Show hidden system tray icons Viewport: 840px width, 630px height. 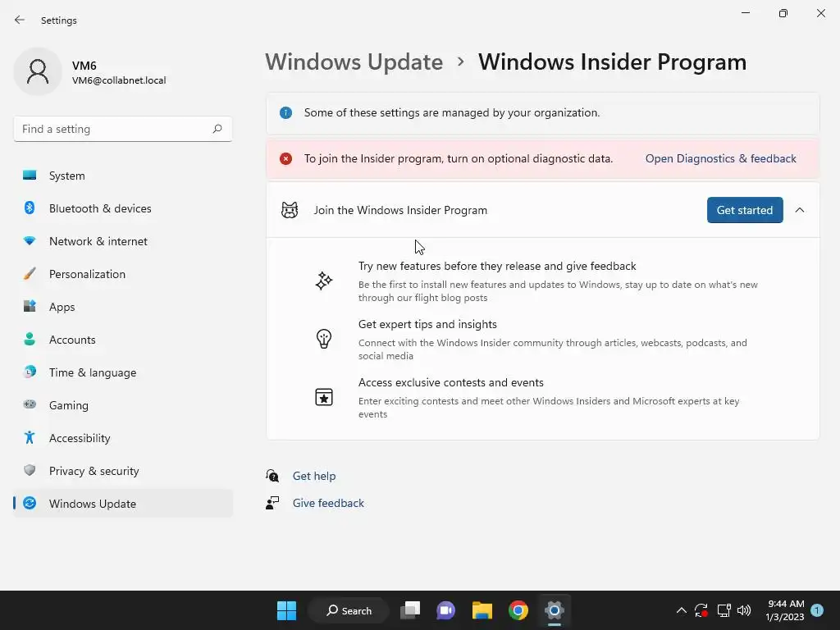tap(681, 610)
